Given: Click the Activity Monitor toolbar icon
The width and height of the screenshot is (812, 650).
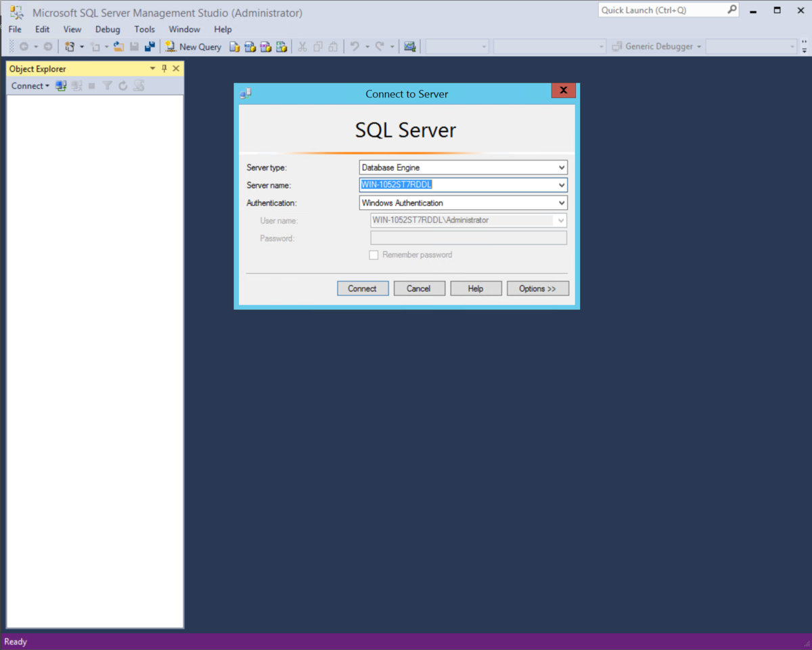Looking at the screenshot, I should tap(409, 47).
